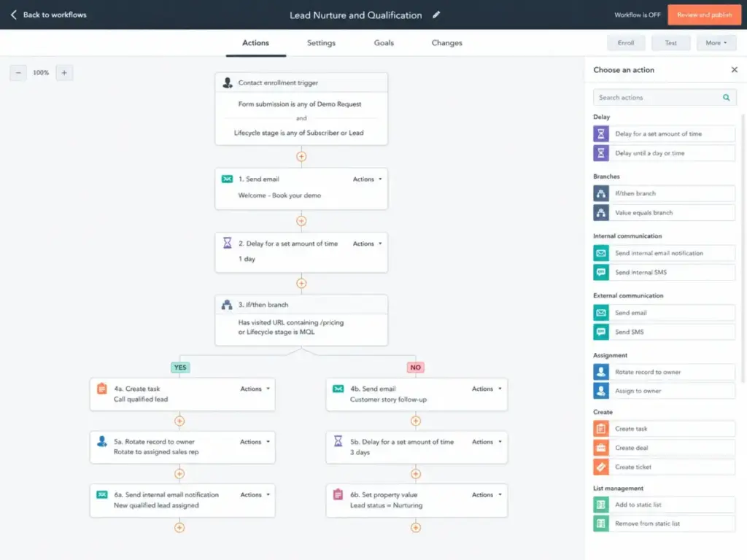This screenshot has width=747, height=560.
Task: Click the Send internal email notification icon
Action: (601, 253)
